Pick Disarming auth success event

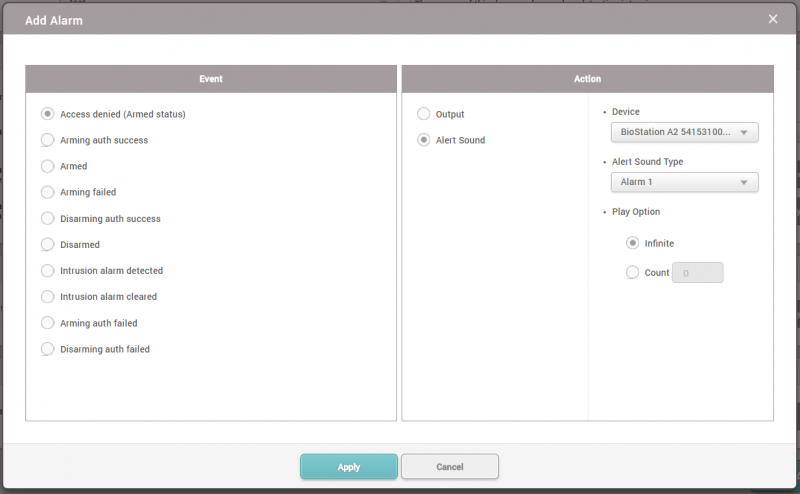click(48, 218)
